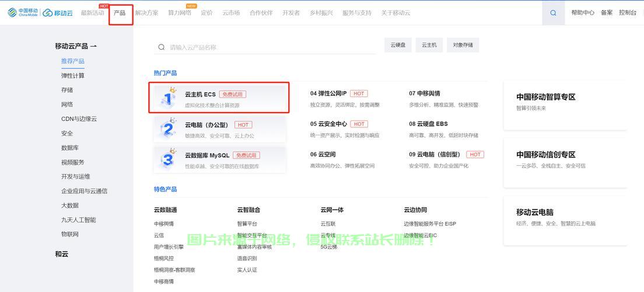Go to 定价 in the top navigation
The height and width of the screenshot is (292, 644).
tap(206, 13)
